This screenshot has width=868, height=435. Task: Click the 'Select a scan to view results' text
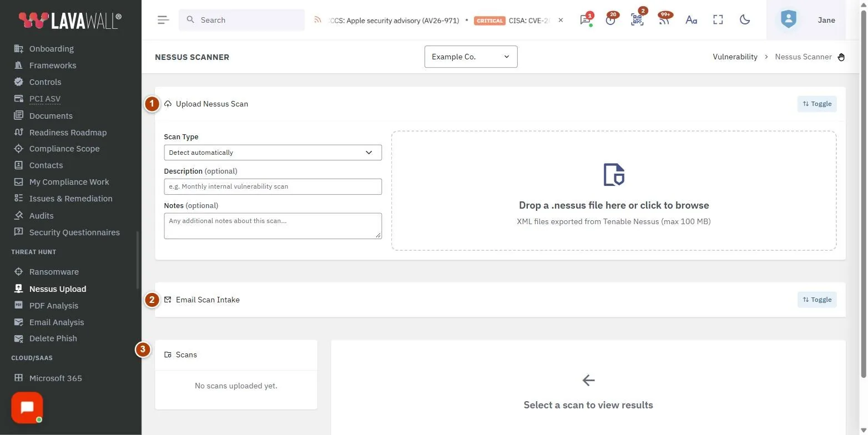point(588,405)
